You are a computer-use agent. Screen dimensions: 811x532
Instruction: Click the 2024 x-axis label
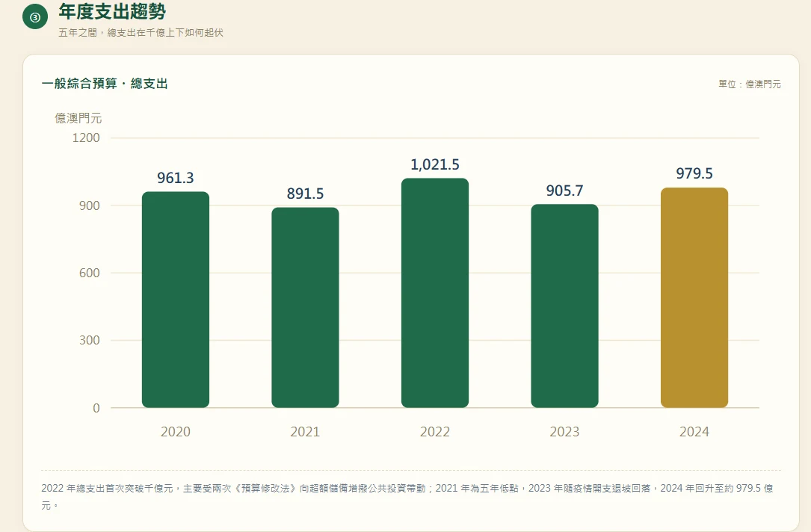tap(694, 432)
